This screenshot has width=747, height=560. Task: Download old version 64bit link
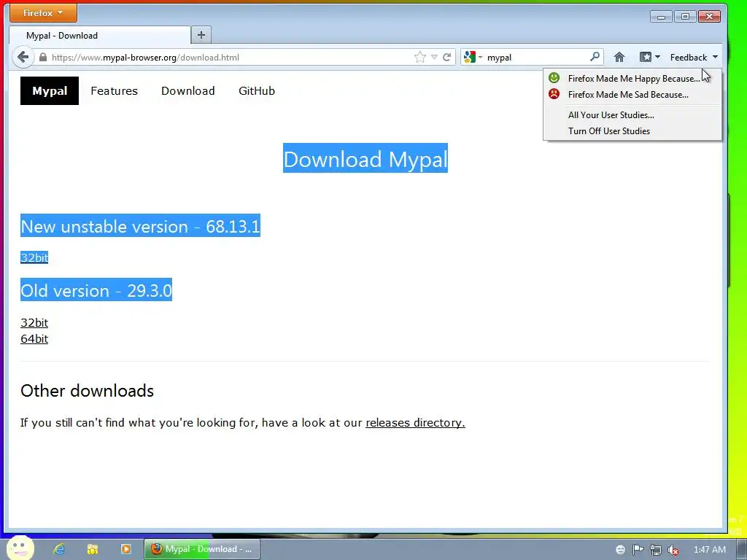tap(34, 338)
